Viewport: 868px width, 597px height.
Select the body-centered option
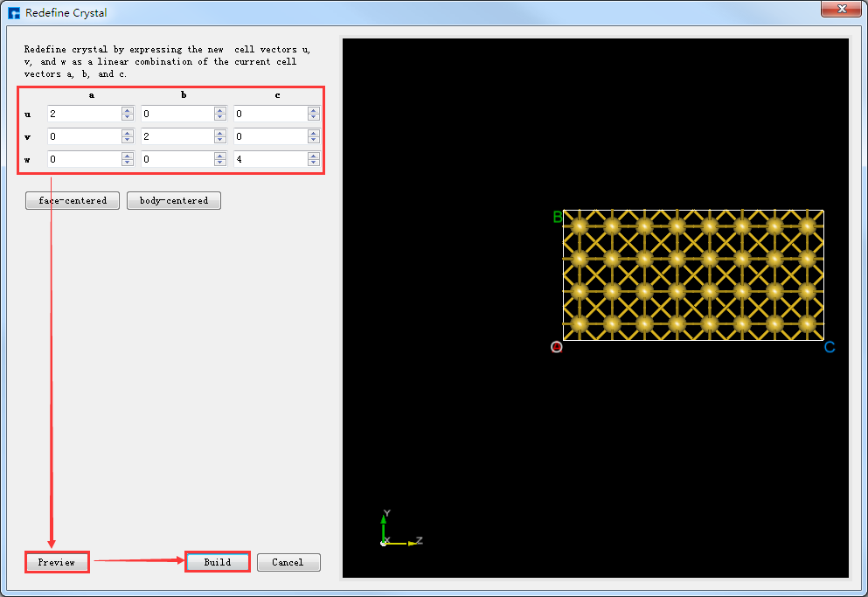173,200
